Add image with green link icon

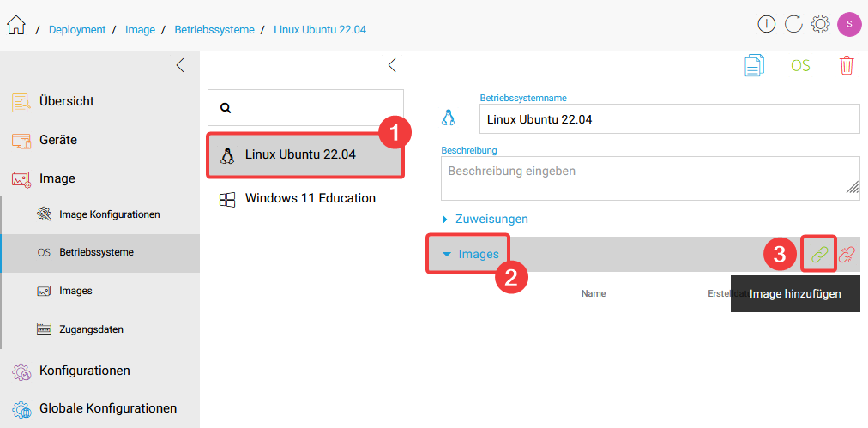(819, 254)
